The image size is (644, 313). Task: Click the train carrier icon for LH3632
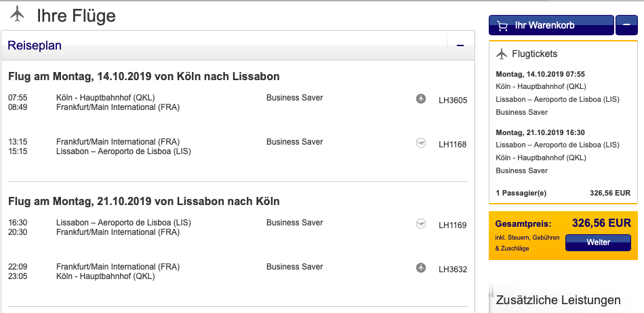[421, 268]
